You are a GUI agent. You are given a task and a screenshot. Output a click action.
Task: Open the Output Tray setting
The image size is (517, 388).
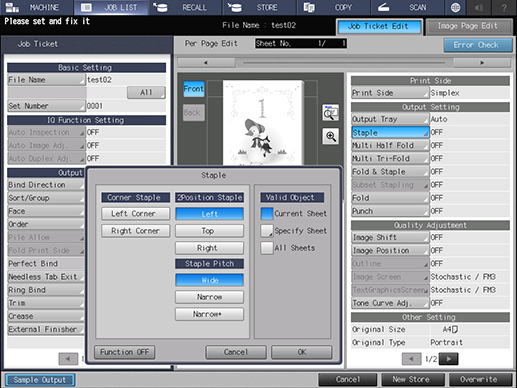390,119
